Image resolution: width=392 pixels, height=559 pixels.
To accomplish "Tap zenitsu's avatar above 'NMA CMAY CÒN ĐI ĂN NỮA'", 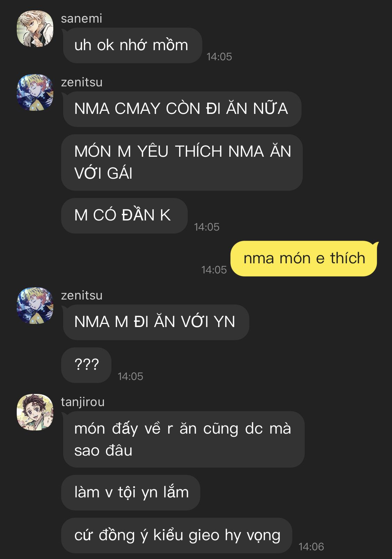I will pyautogui.click(x=35, y=93).
